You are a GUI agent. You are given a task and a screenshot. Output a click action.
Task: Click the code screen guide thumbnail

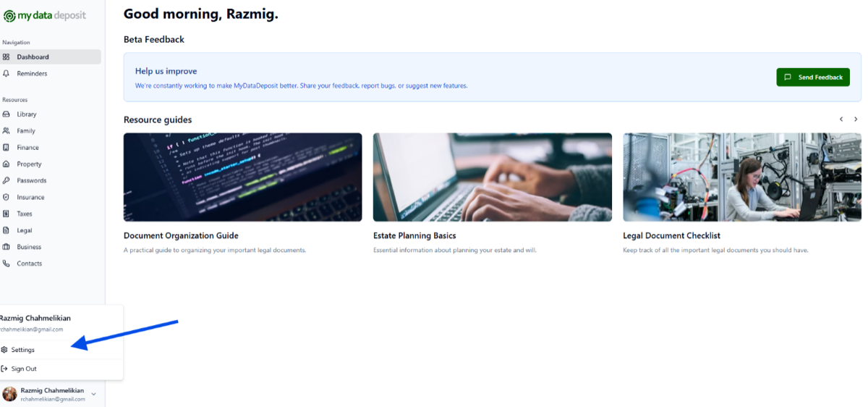[243, 177]
